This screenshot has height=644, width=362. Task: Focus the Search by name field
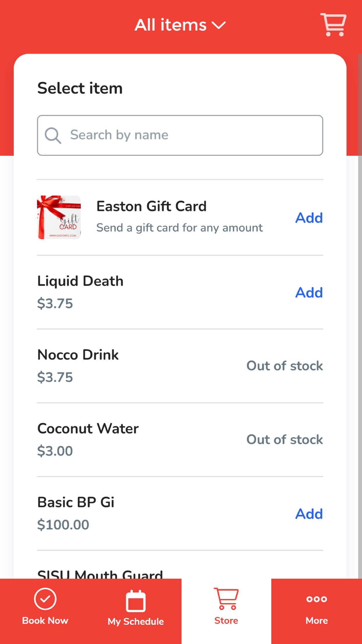pos(180,135)
